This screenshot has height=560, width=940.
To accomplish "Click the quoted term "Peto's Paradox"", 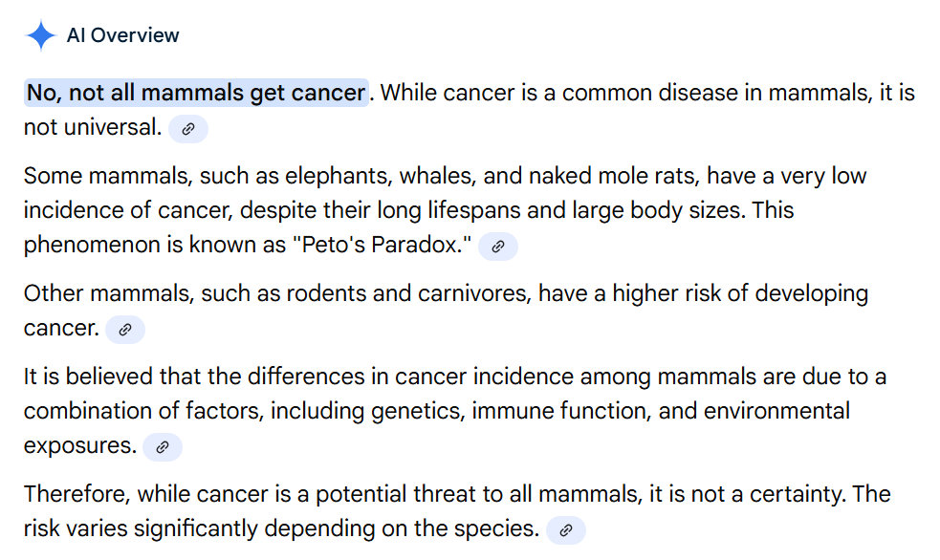I will point(382,245).
